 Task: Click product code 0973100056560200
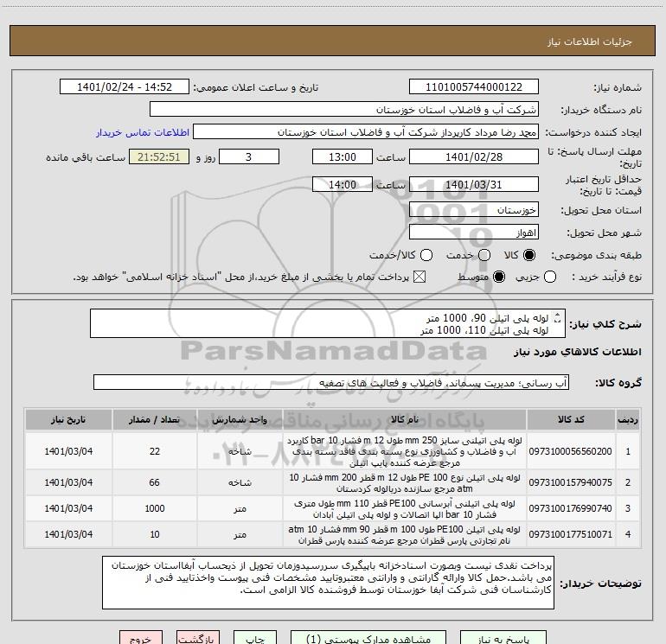pyautogui.click(x=571, y=451)
